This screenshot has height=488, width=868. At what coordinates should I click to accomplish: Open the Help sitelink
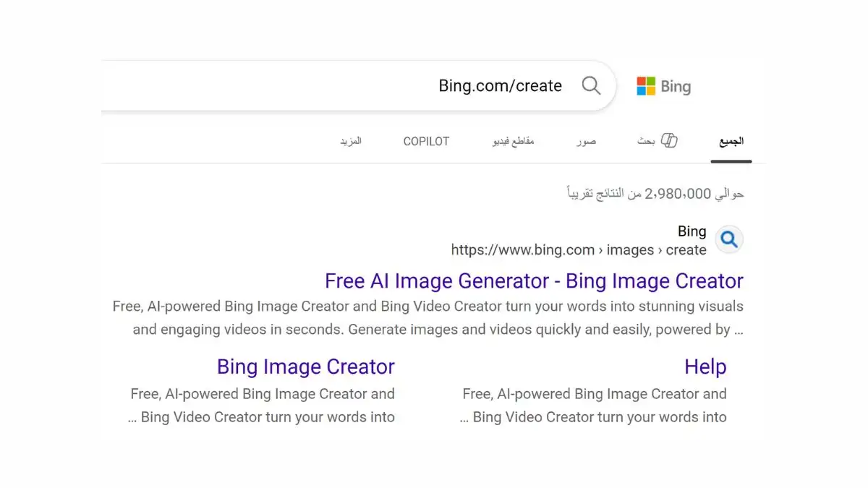(x=705, y=367)
